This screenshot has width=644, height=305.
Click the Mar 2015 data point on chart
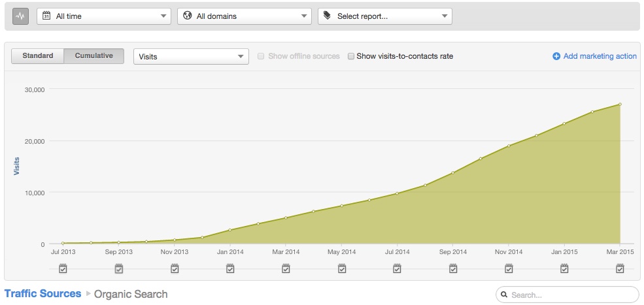click(619, 104)
